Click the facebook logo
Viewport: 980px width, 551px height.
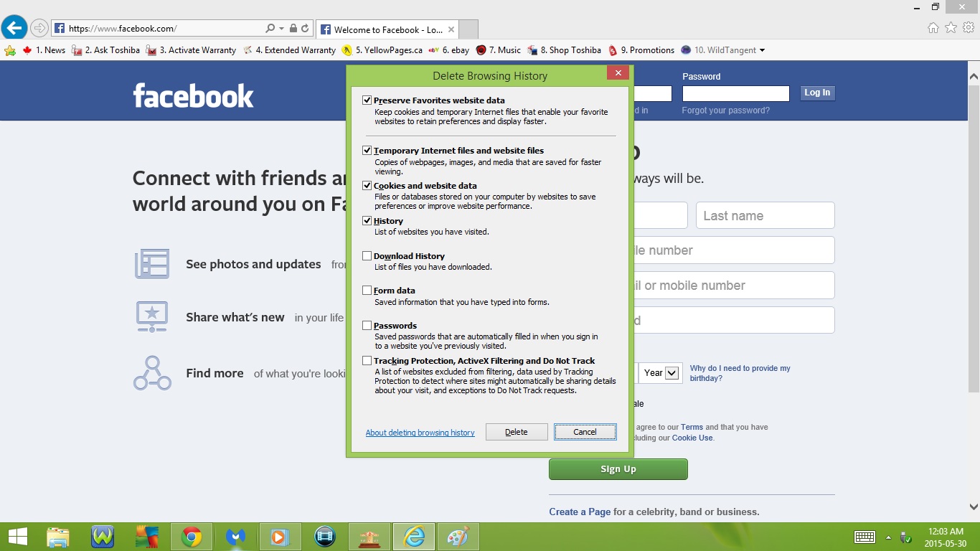tap(193, 95)
